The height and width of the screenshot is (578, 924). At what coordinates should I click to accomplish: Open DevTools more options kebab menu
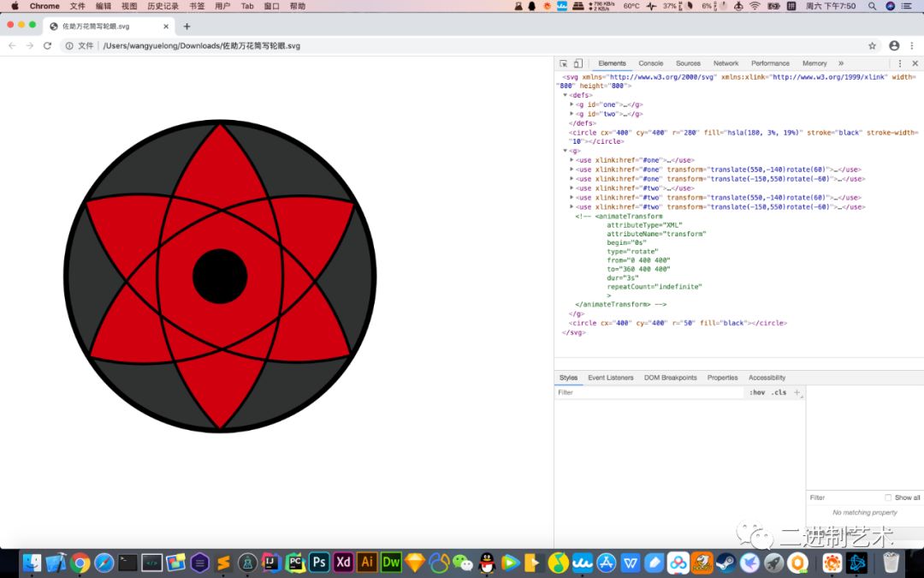pos(900,63)
